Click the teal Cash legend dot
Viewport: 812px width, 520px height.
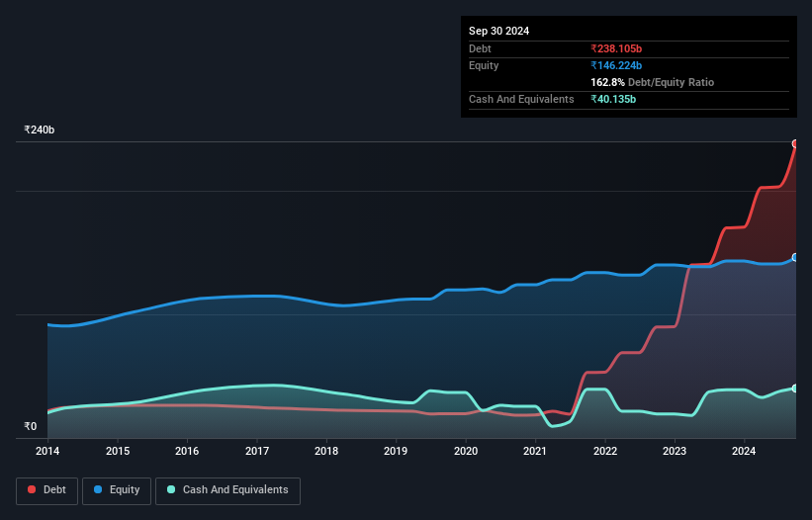click(171, 489)
